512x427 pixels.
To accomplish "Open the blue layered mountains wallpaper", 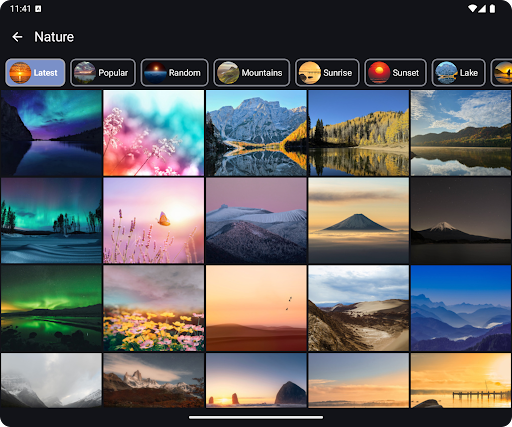I will (461, 308).
